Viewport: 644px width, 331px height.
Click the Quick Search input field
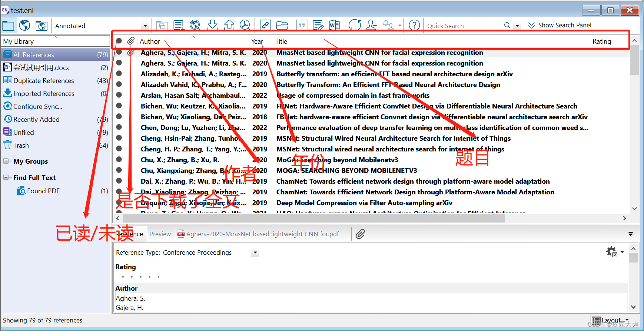[x=463, y=26]
